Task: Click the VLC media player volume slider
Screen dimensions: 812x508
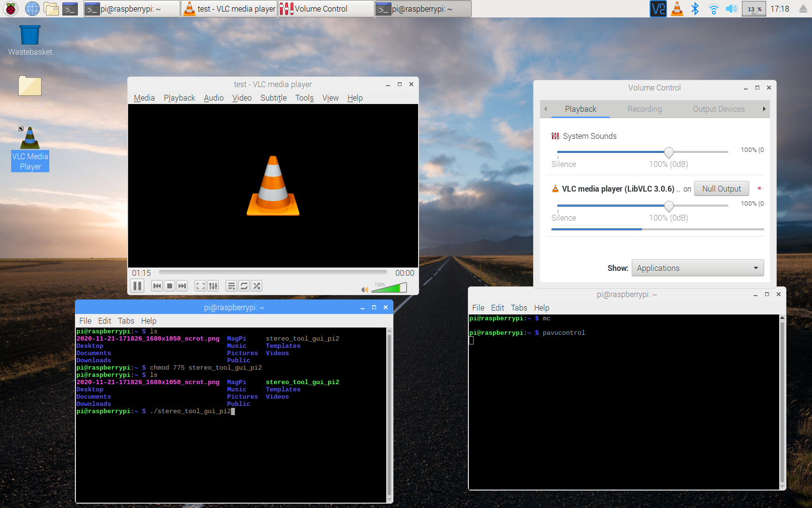Action: [x=642, y=206]
